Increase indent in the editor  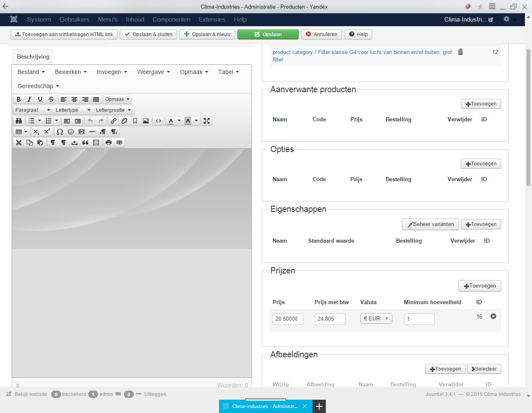coord(78,121)
